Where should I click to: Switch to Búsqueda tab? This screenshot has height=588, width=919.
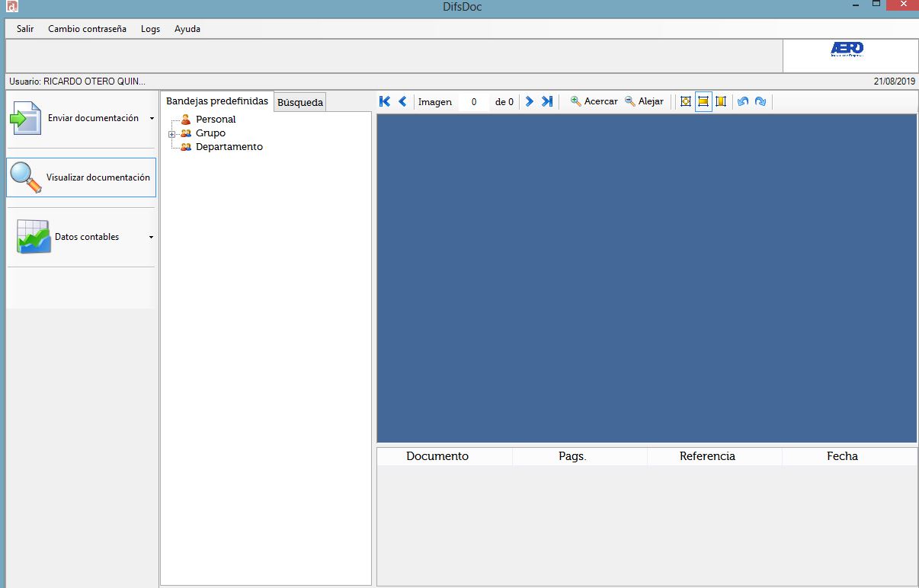pyautogui.click(x=300, y=102)
